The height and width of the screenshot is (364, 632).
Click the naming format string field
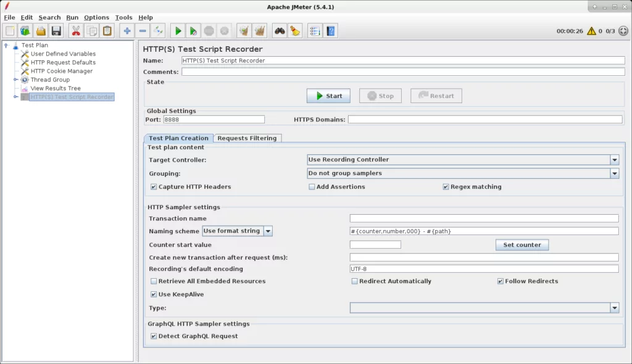tap(484, 231)
